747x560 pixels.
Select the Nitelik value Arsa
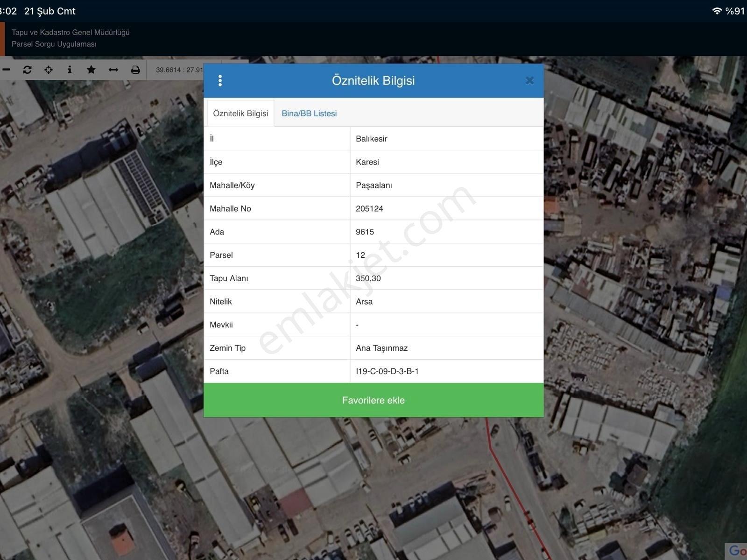coord(364,302)
